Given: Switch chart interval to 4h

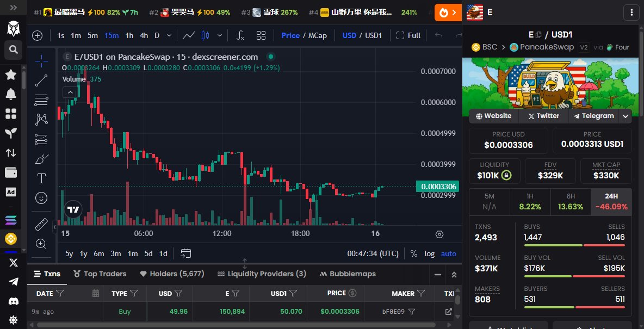Looking at the screenshot, I should coord(144,36).
